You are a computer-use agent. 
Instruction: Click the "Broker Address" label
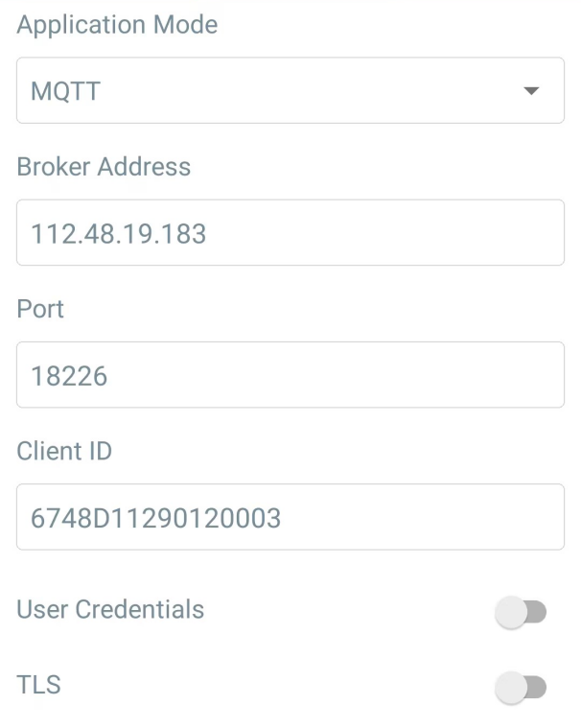(104, 166)
